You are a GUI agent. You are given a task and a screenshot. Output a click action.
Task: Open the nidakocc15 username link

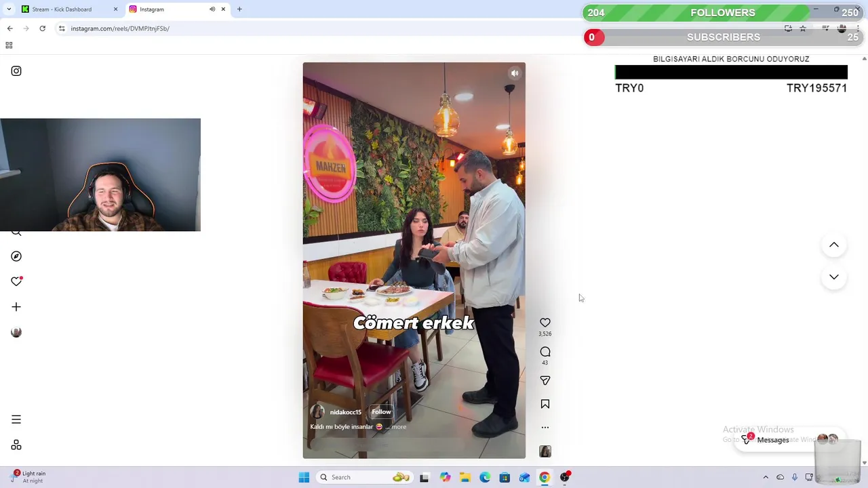coord(345,412)
